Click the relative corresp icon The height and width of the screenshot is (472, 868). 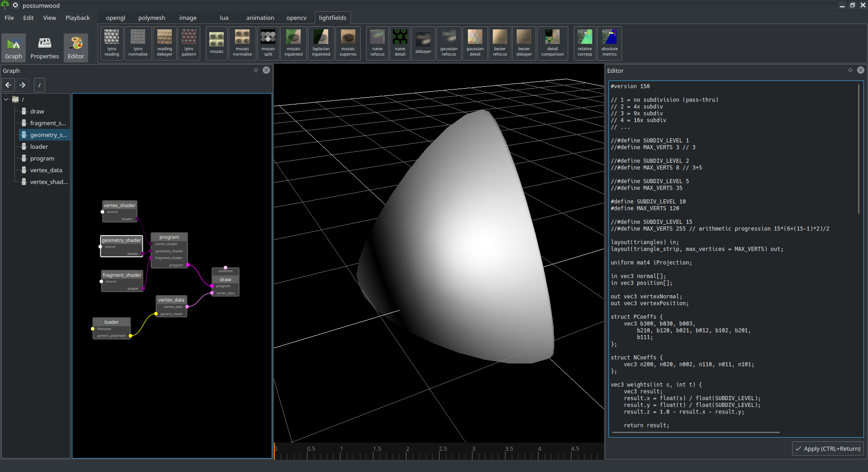click(x=585, y=43)
